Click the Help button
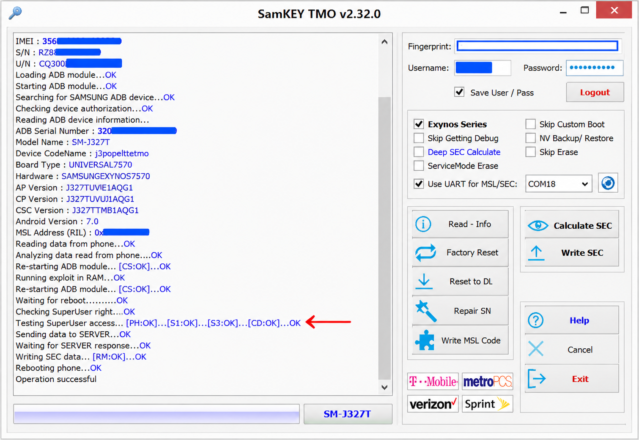This screenshot has height=440, width=639. (571, 320)
